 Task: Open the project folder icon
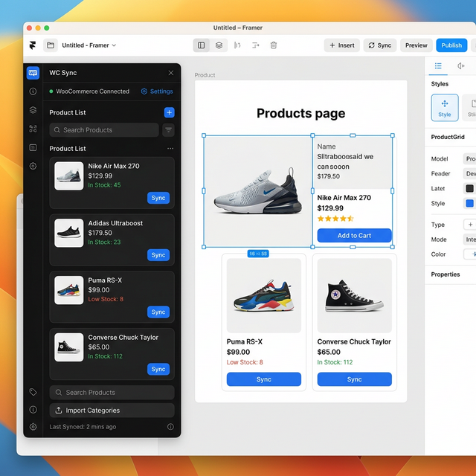pos(51,45)
